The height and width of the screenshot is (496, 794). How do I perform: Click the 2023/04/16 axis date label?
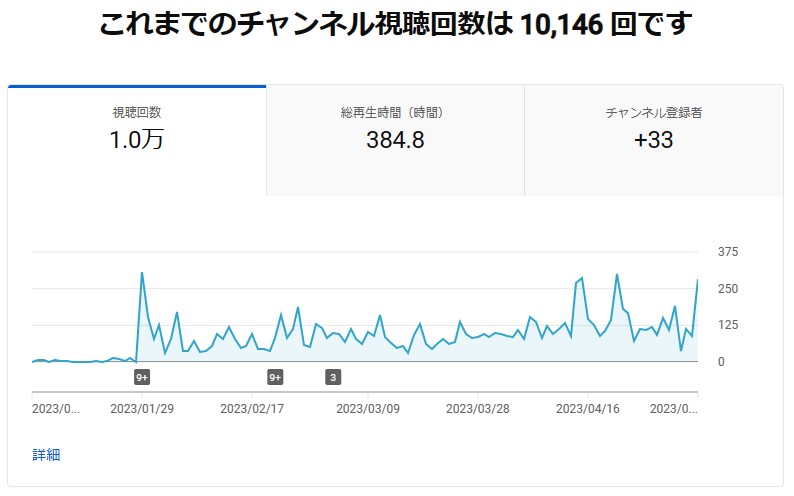click(x=587, y=409)
